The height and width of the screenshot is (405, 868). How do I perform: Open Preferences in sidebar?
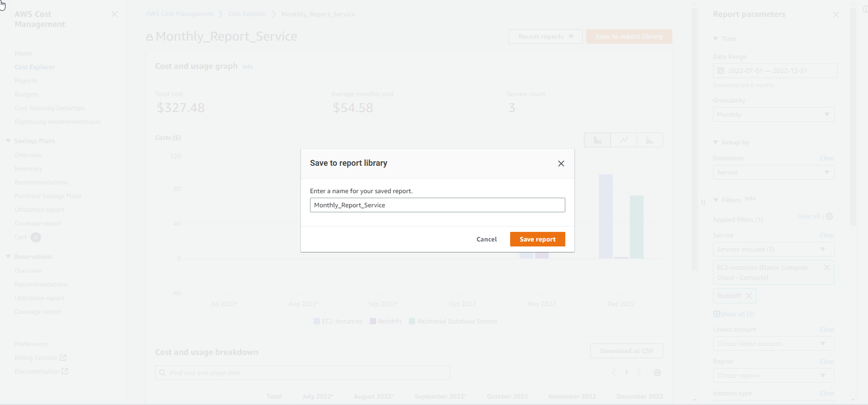[x=31, y=344]
